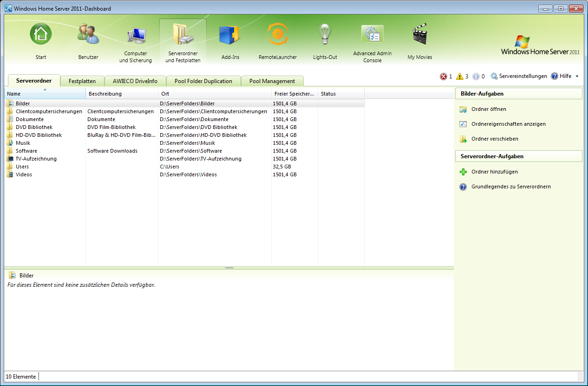This screenshot has height=386, width=588.
Task: Open the AWIECO DriveInfo tab
Action: click(x=135, y=81)
